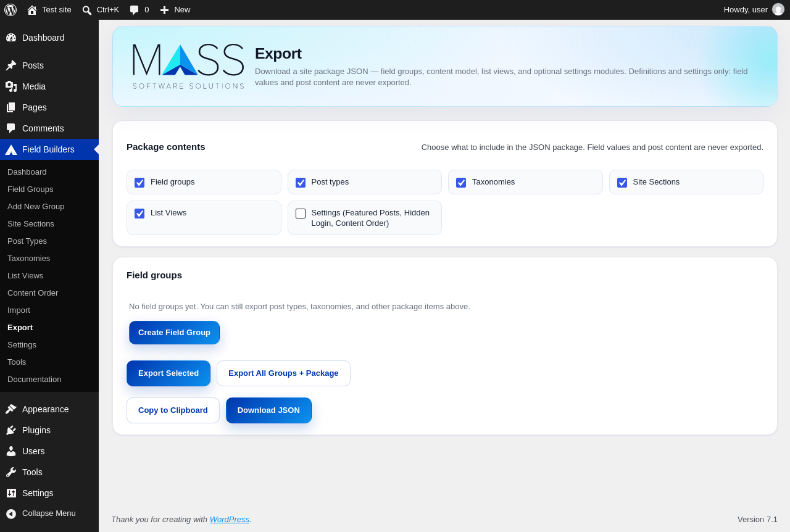Click the Users person icon
The height and width of the screenshot is (532, 790).
pos(11,451)
